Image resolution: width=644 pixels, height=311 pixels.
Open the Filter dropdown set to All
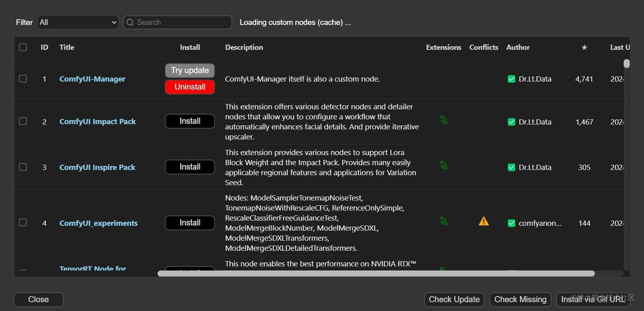pos(78,22)
